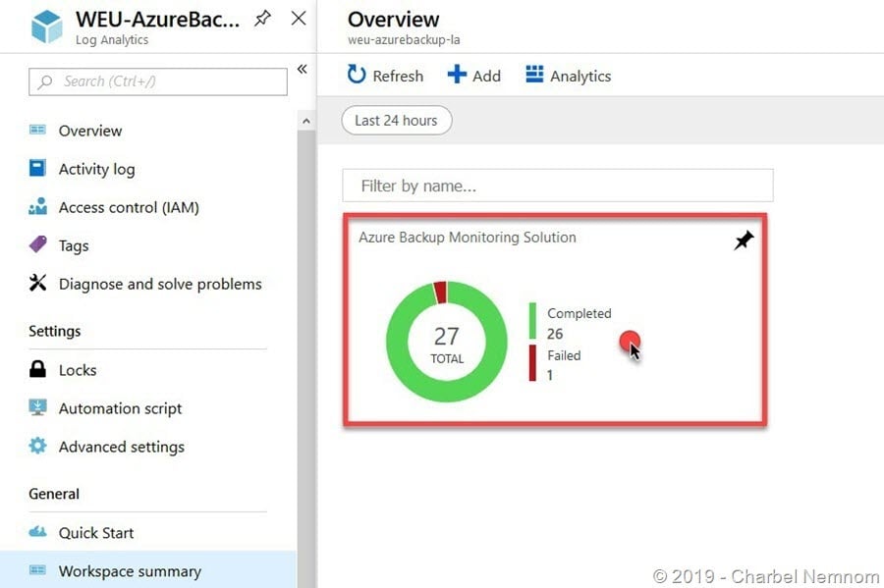This screenshot has height=588, width=884.
Task: Open the Locks setting
Action: tap(78, 370)
